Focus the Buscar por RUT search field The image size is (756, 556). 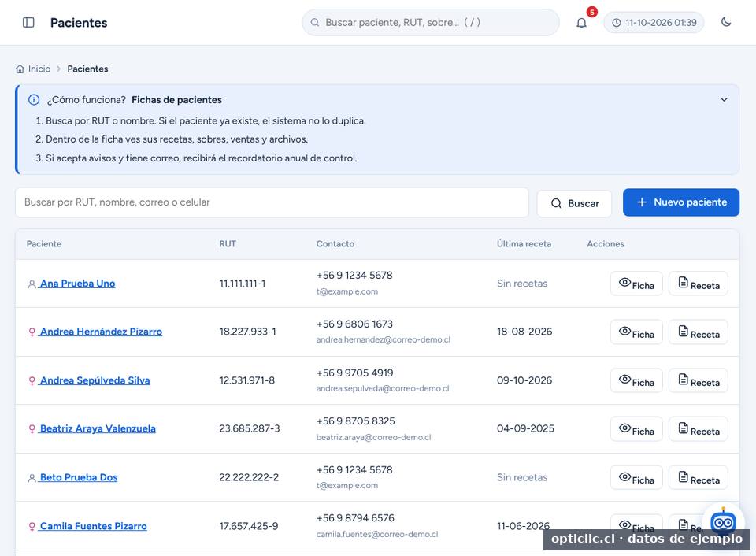(272, 202)
